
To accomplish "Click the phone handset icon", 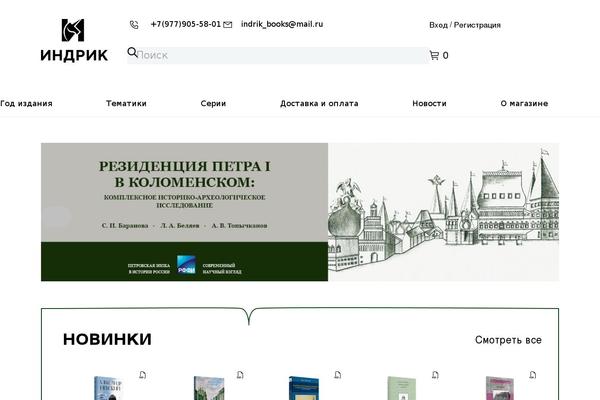I will 134,25.
